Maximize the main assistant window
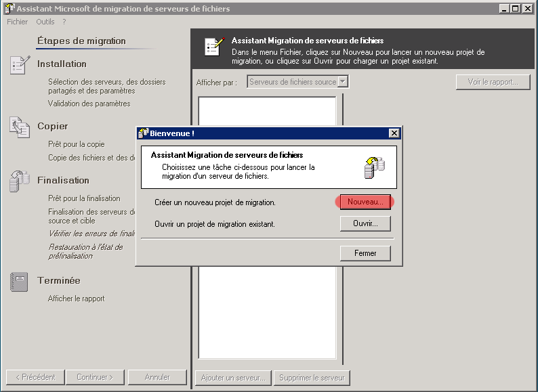This screenshot has width=538, height=392. click(x=516, y=9)
